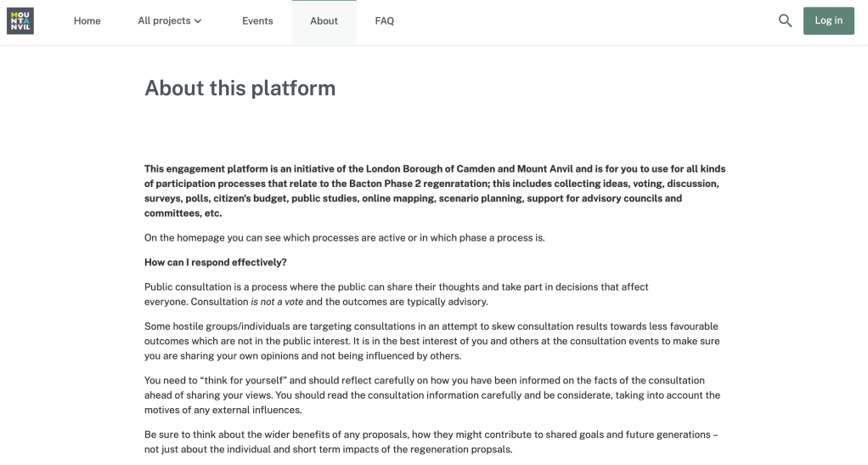Viewport: 868px width, 465px height.
Task: Open the FAQ page
Action: [385, 21]
